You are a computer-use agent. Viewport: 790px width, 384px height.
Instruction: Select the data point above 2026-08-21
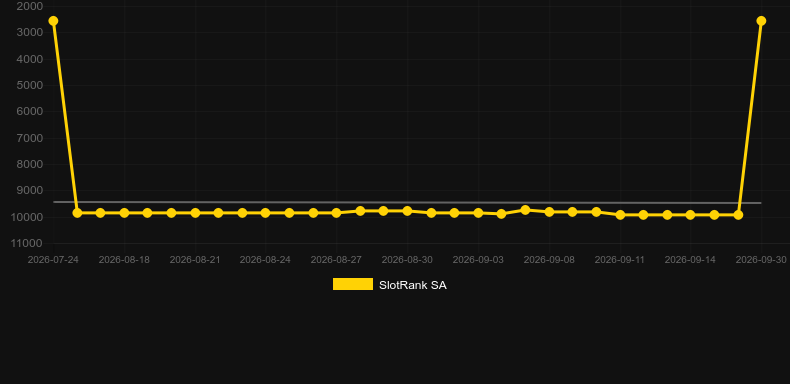coord(195,213)
